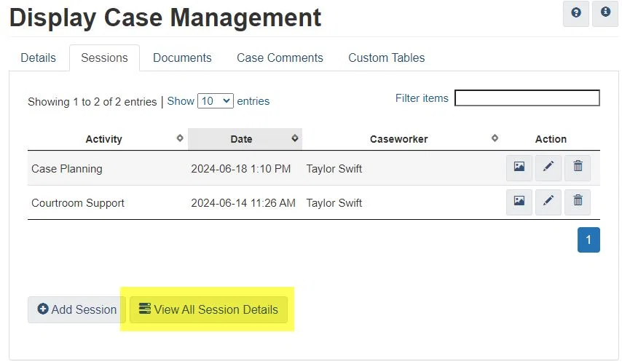This screenshot has height=364, width=622.
Task: Edit the Case Planning session
Action: (x=548, y=167)
